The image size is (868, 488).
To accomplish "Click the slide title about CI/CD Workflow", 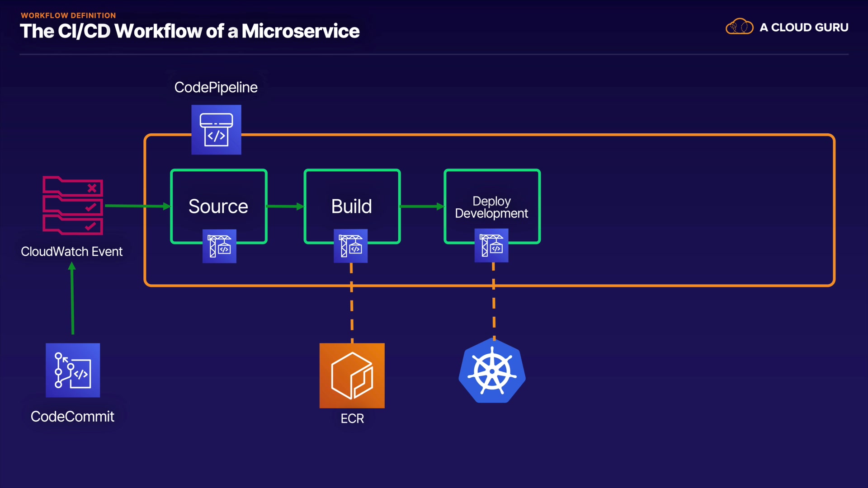I will click(x=189, y=31).
